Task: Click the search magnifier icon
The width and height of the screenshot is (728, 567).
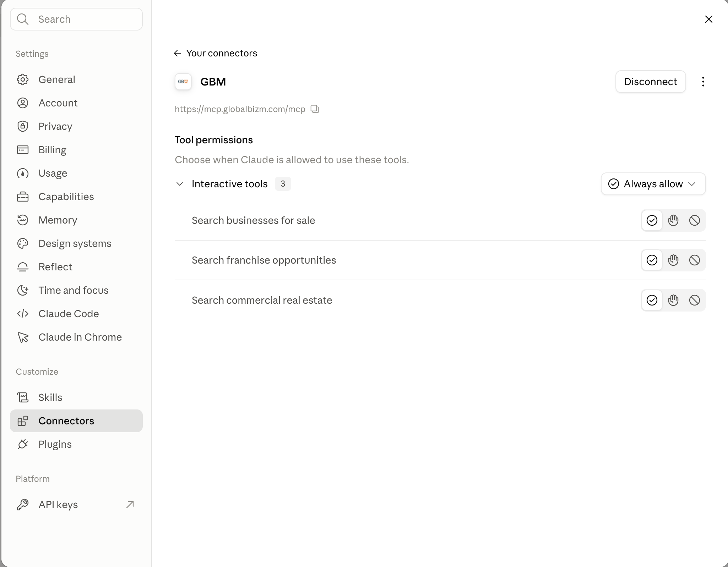Action: click(x=23, y=19)
